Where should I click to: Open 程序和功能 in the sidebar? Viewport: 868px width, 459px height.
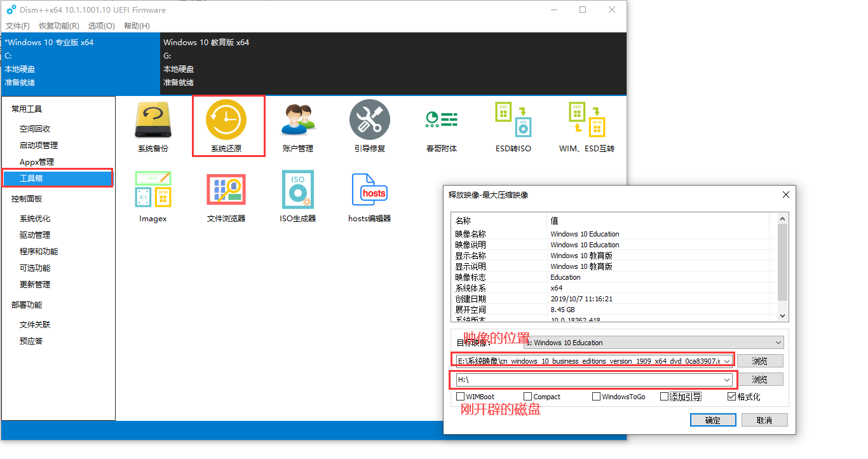pos(39,251)
